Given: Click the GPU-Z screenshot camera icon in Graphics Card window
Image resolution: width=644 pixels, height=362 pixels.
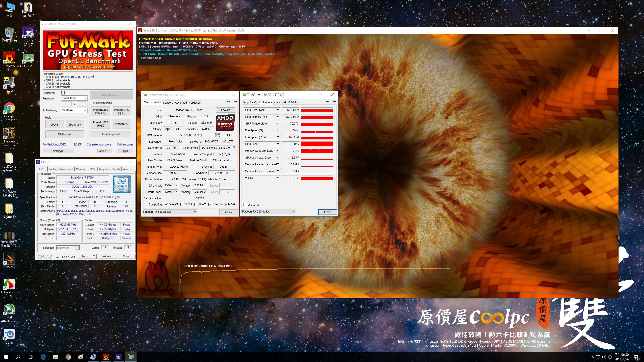Looking at the screenshot, I should click(x=228, y=102).
